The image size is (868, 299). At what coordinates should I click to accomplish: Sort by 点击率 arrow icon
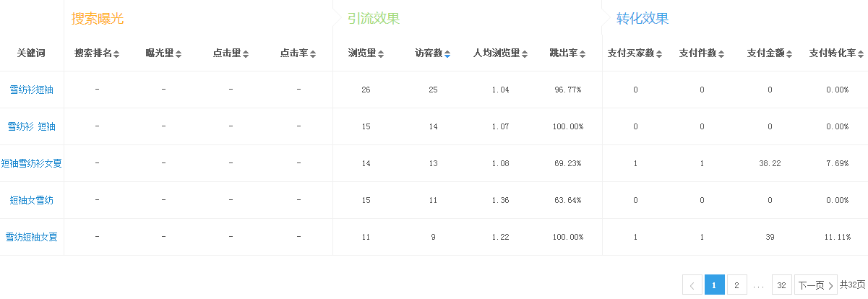(313, 53)
